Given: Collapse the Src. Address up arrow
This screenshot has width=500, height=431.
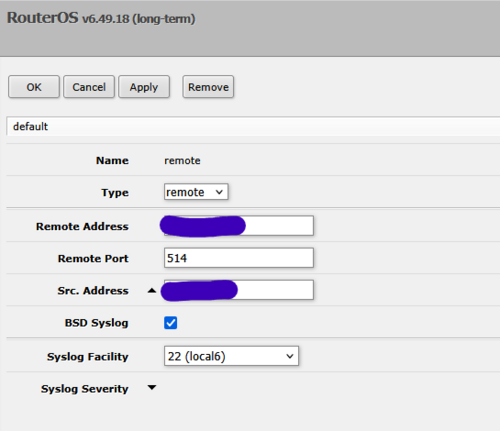Looking at the screenshot, I should pos(152,290).
